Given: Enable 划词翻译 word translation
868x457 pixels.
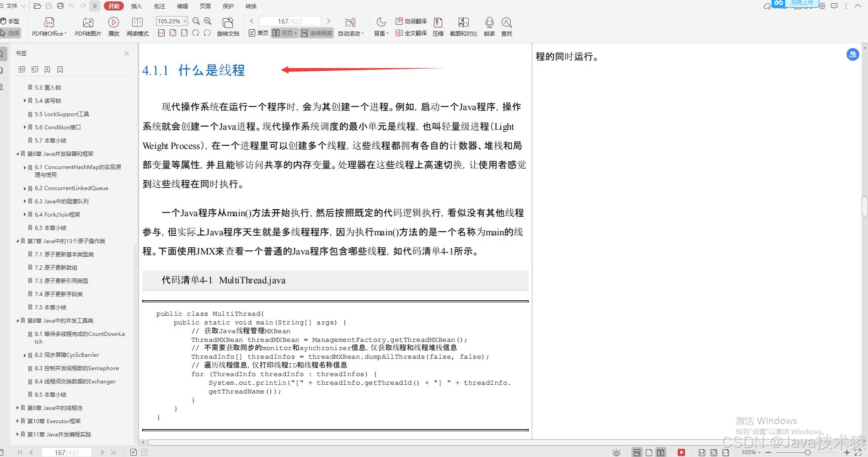Looking at the screenshot, I should (411, 21).
